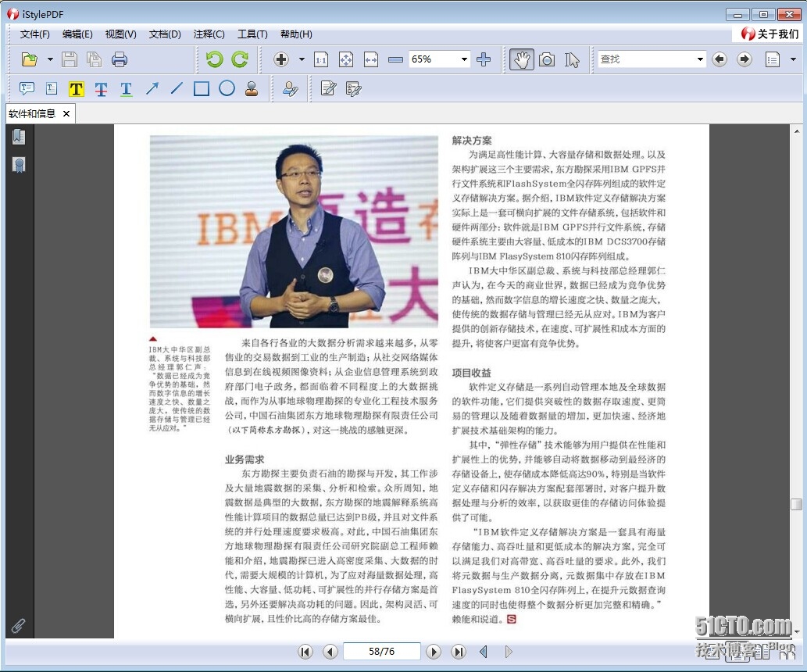This screenshot has width=807, height=672.
Task: Expand the page layout dropdown arrow
Action: click(793, 59)
